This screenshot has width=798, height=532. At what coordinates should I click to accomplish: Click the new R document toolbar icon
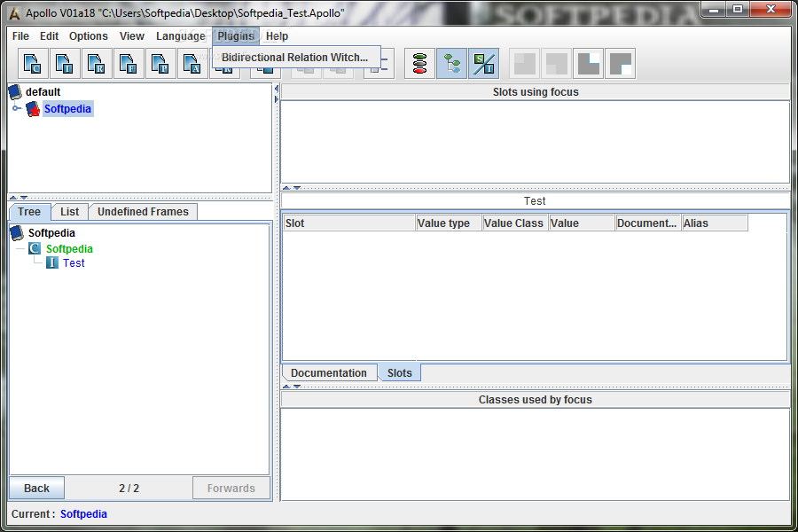(96, 64)
